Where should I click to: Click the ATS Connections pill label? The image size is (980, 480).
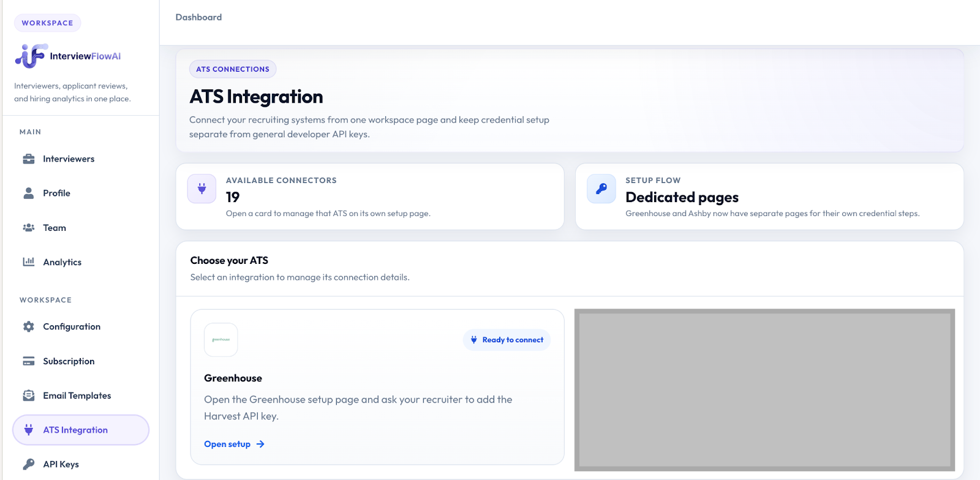point(233,69)
